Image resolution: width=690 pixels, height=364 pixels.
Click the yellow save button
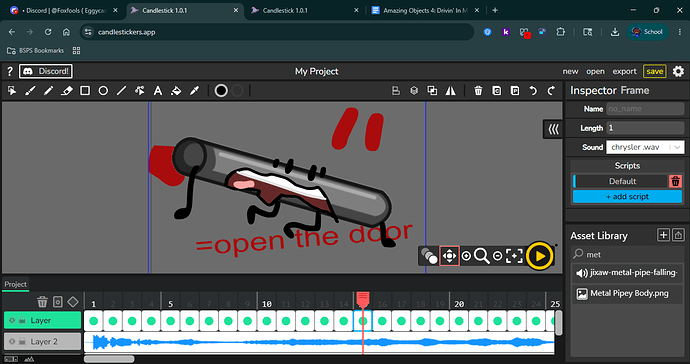click(x=655, y=71)
